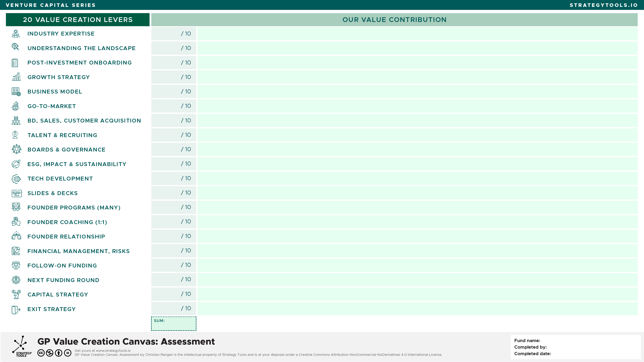
Task: Click the Fund name field
Action: [587, 341]
